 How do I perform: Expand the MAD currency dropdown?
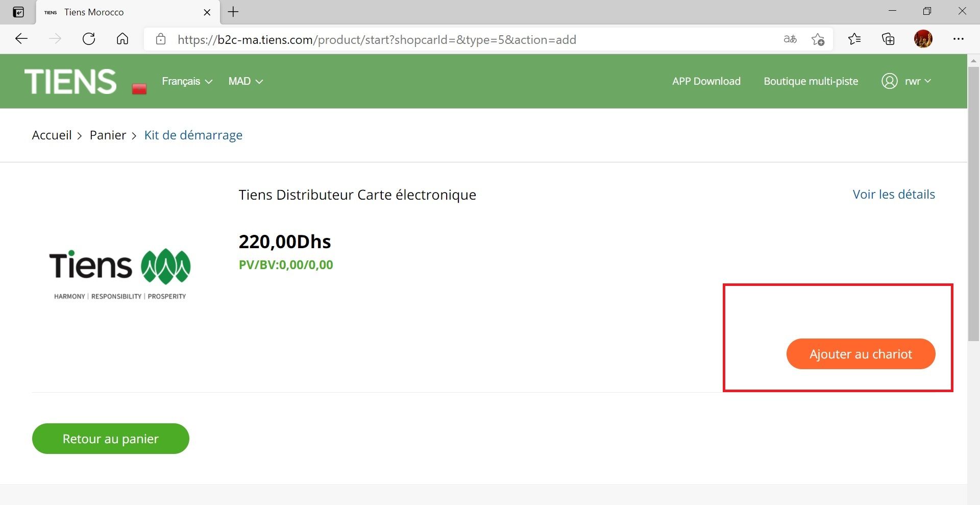(246, 81)
